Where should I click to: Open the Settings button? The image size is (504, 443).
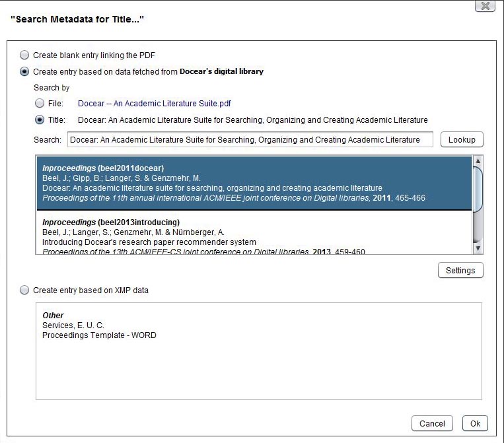[460, 270]
